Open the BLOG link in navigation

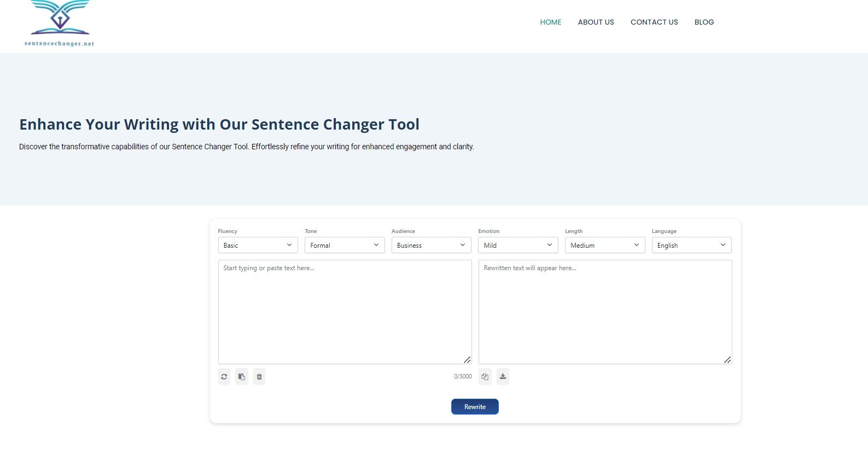[704, 22]
